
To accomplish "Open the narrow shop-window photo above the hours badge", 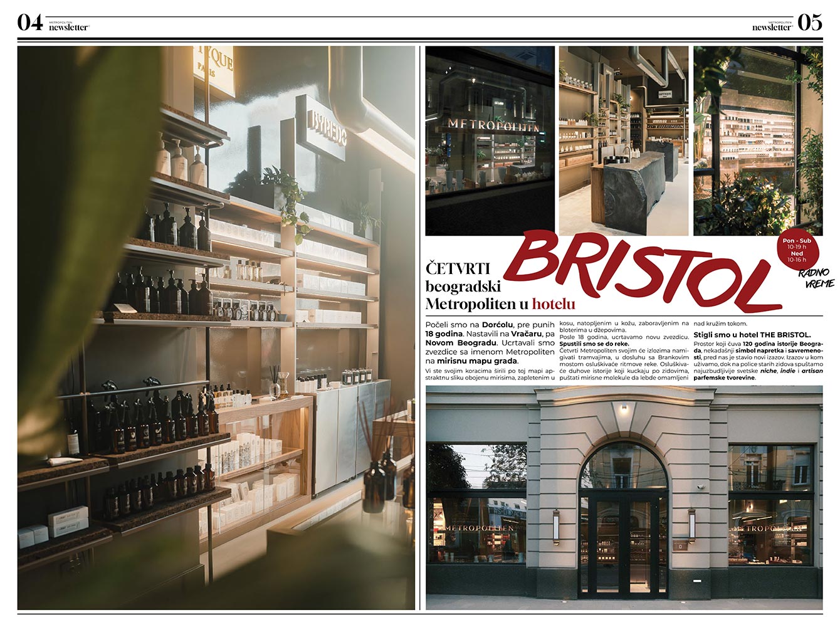I will (x=758, y=140).
